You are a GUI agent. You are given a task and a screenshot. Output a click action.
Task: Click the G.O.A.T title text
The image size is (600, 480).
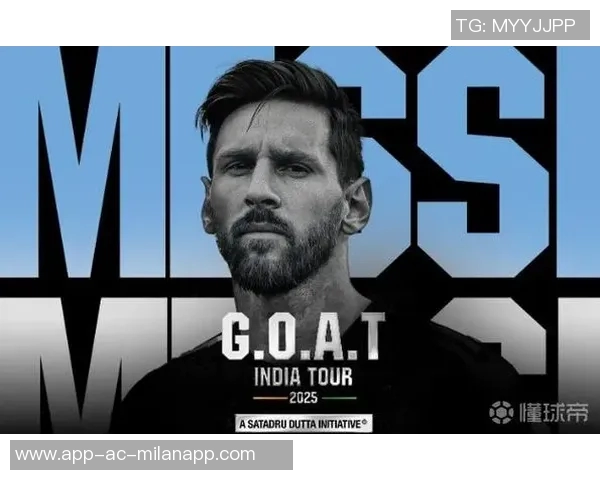[x=303, y=336]
